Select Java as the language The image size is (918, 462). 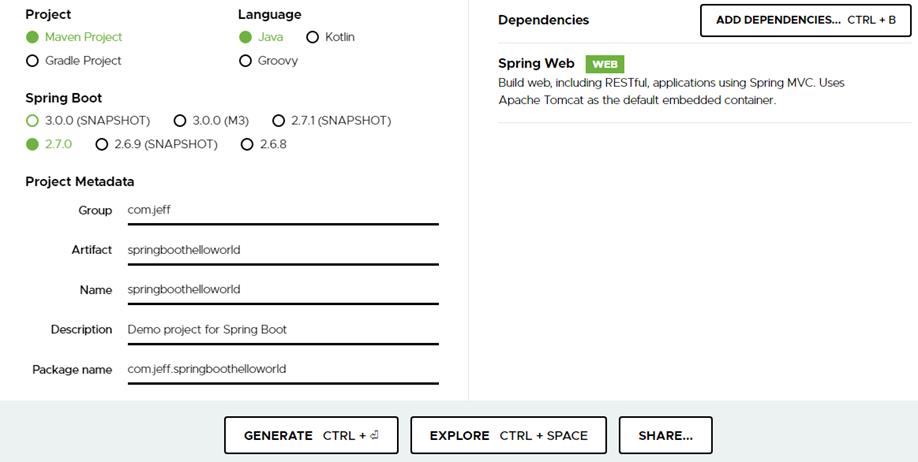click(246, 37)
